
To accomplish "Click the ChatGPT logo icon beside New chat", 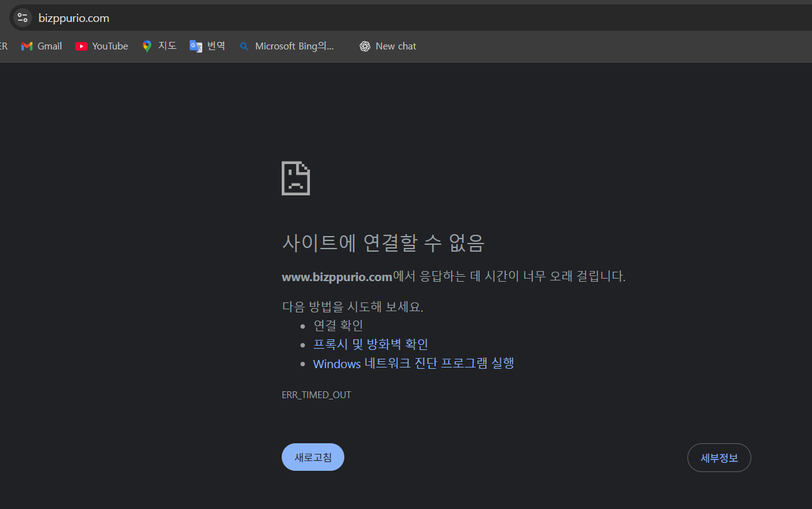I will pos(365,46).
